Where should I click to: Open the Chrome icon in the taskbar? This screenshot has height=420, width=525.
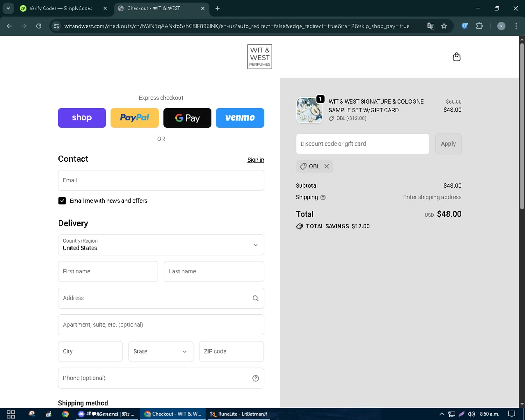coord(65,414)
